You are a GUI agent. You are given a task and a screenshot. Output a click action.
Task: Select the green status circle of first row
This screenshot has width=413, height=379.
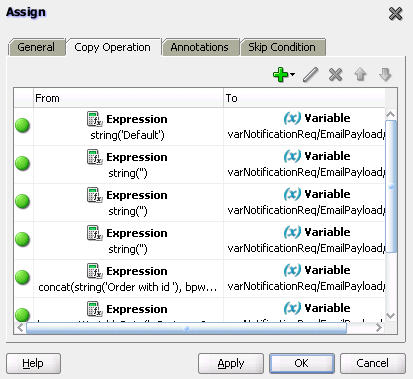click(x=23, y=126)
